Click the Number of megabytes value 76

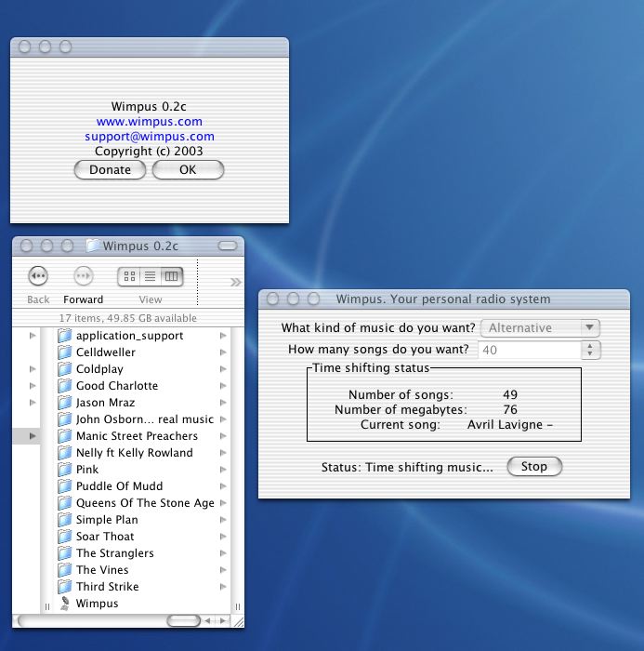[510, 409]
